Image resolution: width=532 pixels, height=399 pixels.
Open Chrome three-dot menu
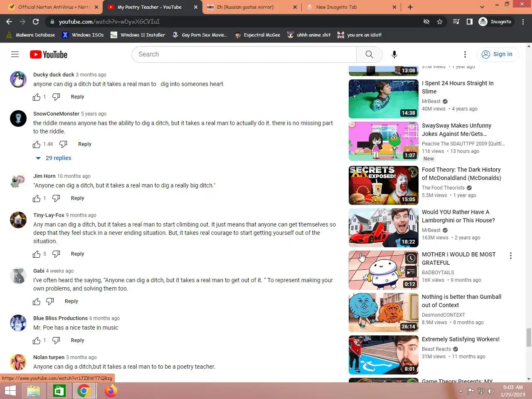523,22
